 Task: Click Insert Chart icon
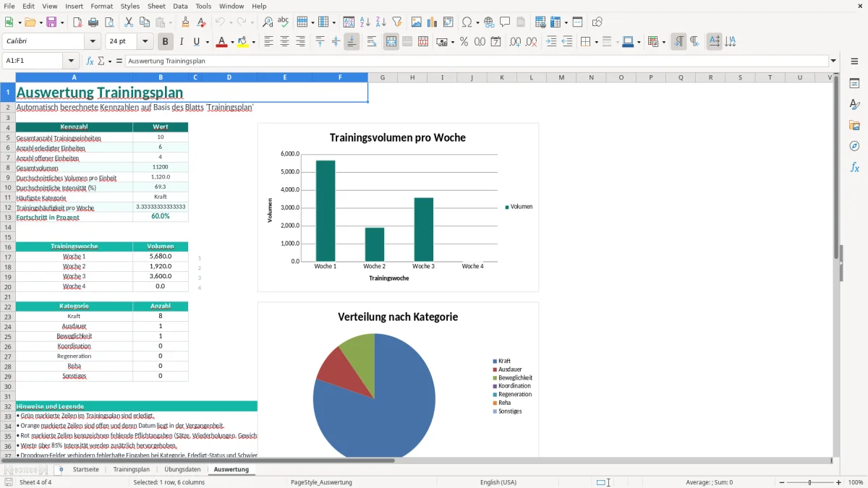(x=433, y=22)
